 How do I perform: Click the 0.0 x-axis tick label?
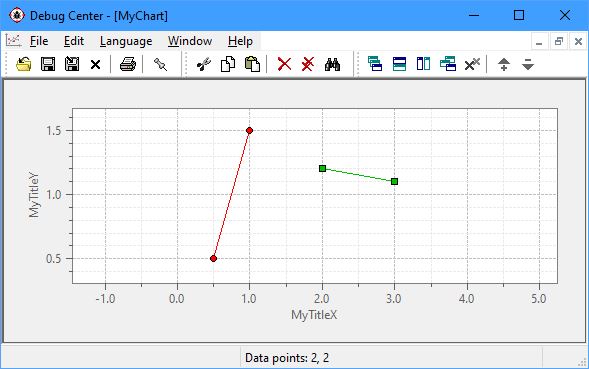point(177,299)
